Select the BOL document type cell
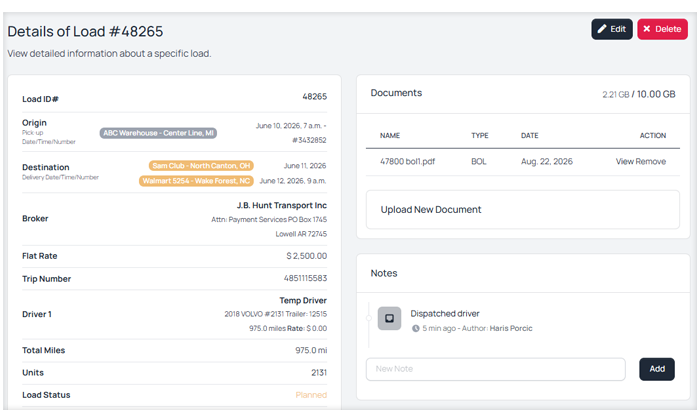This screenshot has width=700, height=420. [479, 162]
